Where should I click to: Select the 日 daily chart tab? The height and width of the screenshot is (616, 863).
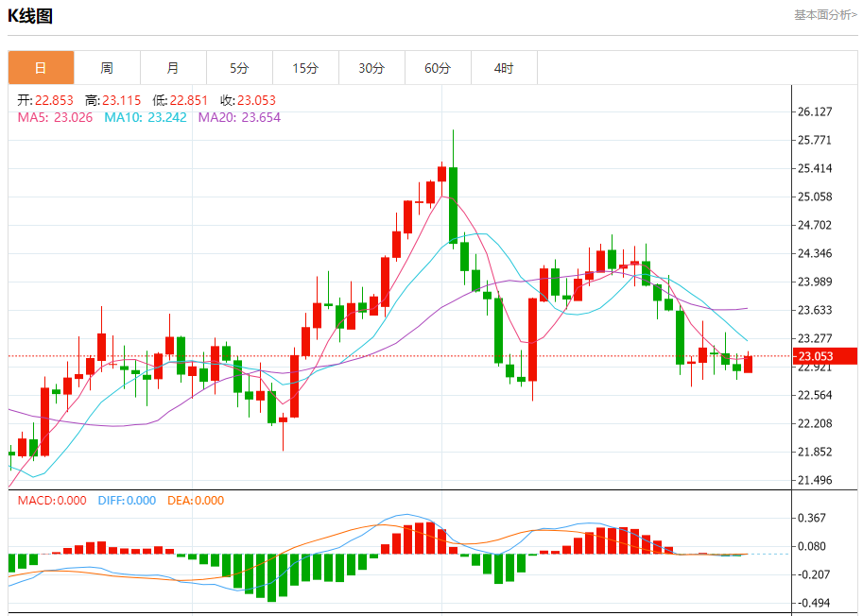point(41,68)
